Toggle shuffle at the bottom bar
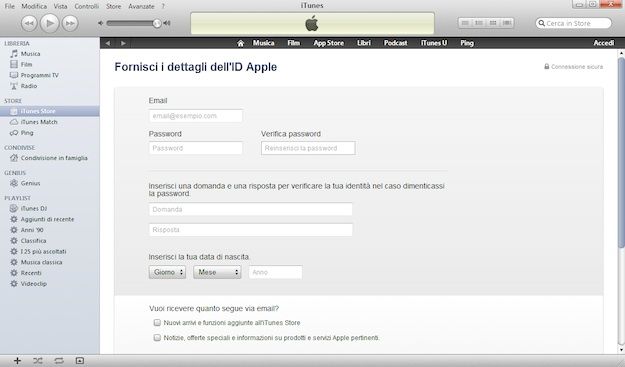625x367 pixels. pyautogui.click(x=38, y=361)
